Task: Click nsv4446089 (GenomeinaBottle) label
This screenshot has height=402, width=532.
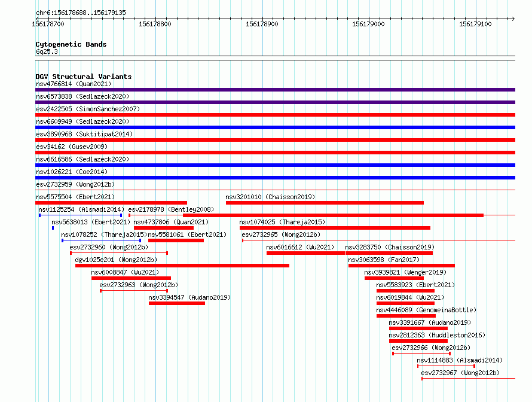Action: [x=426, y=310]
